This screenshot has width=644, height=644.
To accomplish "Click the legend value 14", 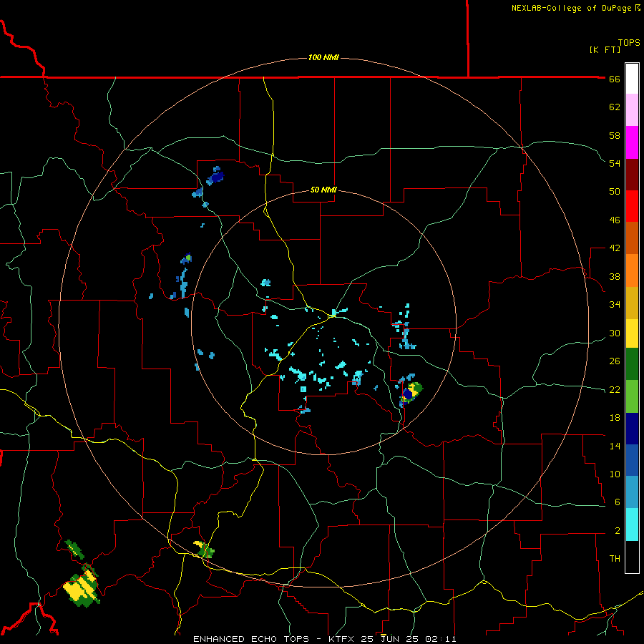I will pyautogui.click(x=615, y=446).
